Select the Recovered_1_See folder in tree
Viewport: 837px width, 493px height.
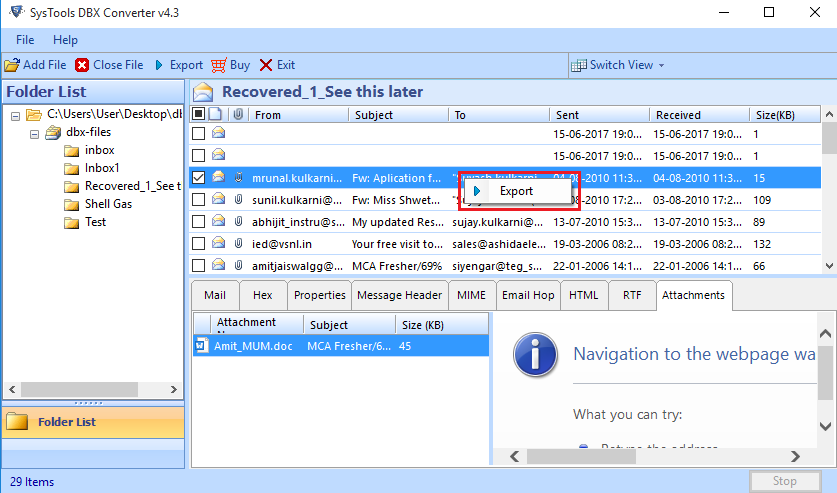(132, 186)
